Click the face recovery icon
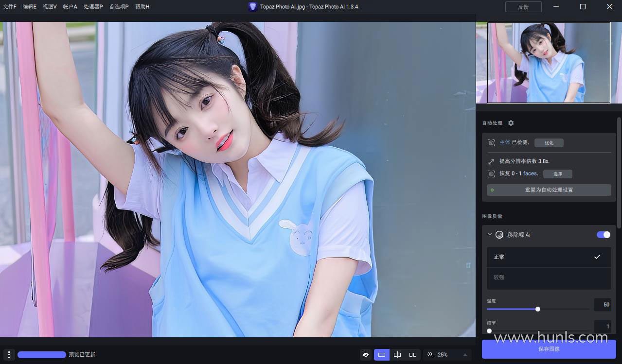The width and height of the screenshot is (622, 364). (491, 173)
